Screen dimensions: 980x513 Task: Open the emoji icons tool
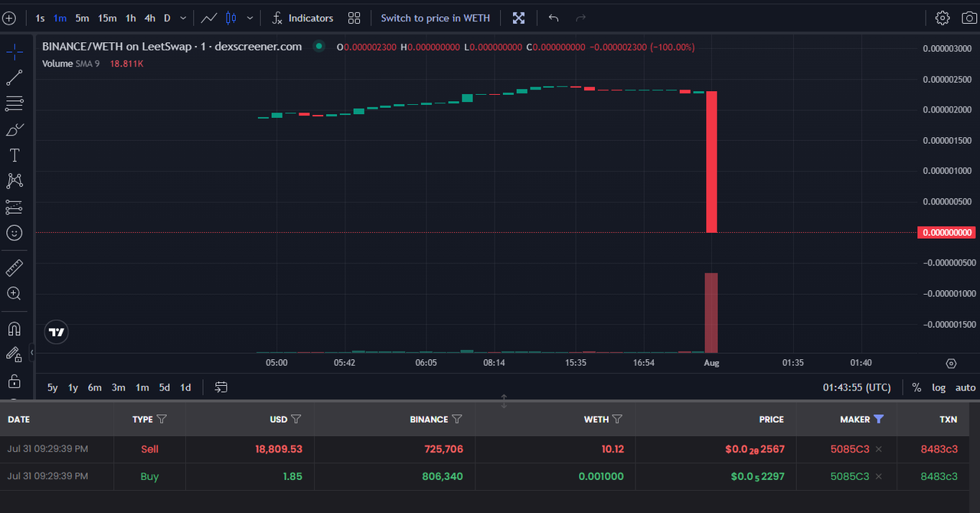coord(14,233)
